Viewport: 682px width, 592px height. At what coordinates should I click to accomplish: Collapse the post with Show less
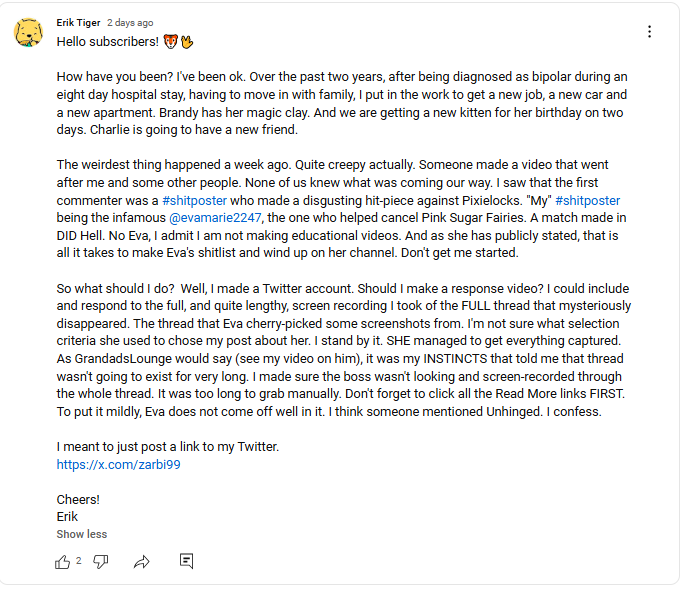tap(82, 534)
